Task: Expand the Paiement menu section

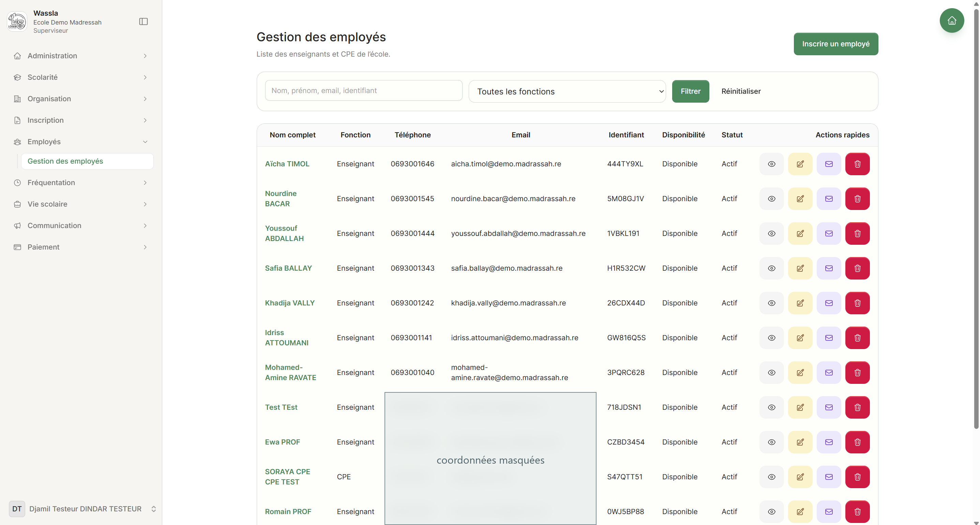Action: point(81,247)
